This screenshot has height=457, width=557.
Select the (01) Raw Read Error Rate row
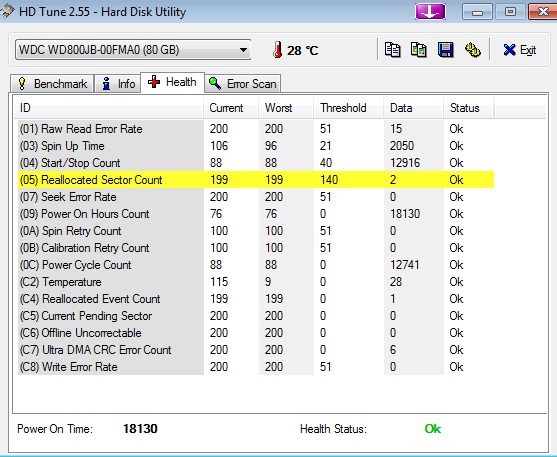(256, 129)
